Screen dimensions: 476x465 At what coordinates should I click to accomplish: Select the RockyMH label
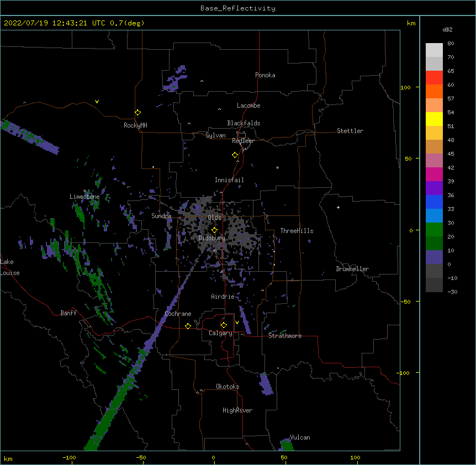pyautogui.click(x=135, y=125)
